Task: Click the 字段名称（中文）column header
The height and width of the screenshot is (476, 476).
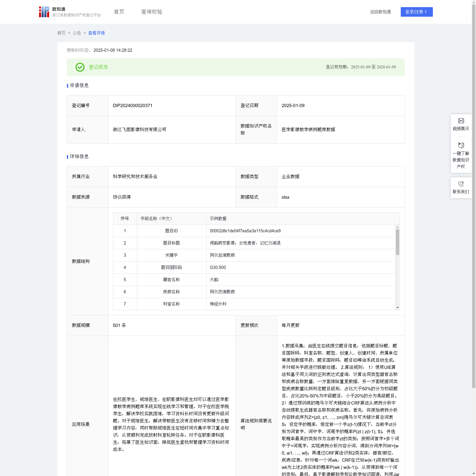Action: (156, 219)
